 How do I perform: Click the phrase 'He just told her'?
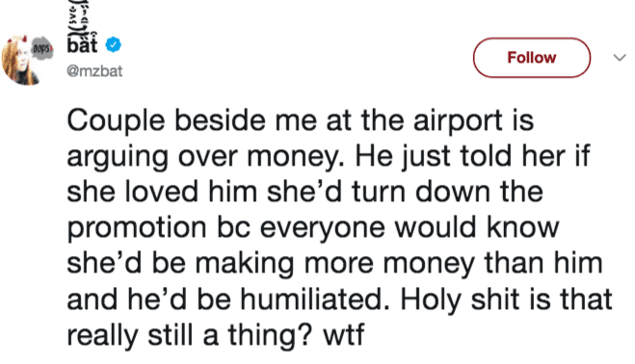pos(460,157)
